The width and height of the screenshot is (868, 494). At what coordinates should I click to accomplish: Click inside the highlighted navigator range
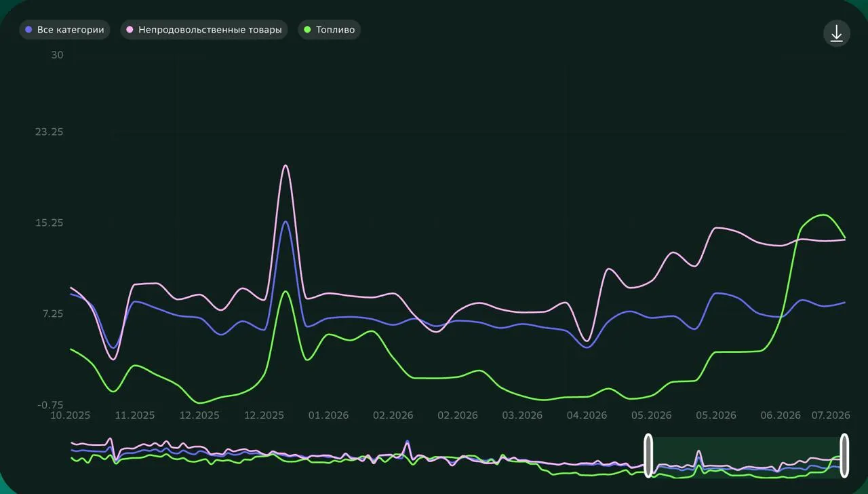pos(746,457)
